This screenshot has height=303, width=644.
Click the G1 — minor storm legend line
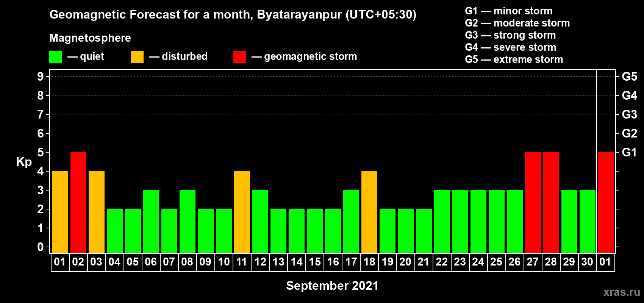[x=509, y=11]
